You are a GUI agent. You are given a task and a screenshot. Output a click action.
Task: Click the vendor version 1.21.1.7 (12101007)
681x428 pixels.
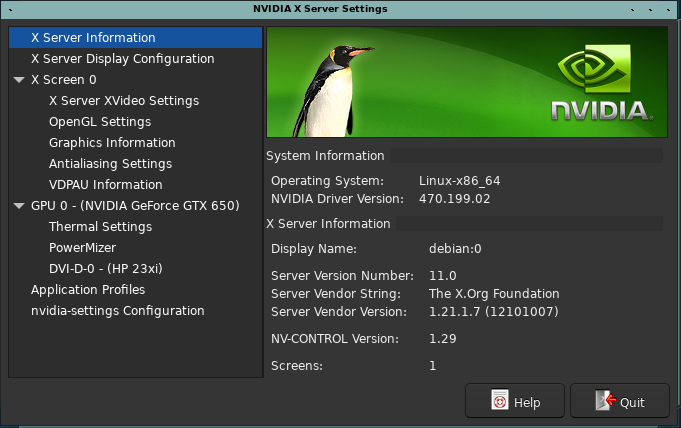click(493, 312)
